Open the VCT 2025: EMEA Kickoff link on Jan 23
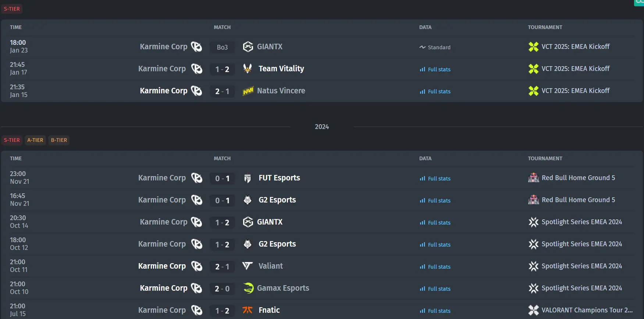The height and width of the screenshot is (319, 644). click(575, 47)
